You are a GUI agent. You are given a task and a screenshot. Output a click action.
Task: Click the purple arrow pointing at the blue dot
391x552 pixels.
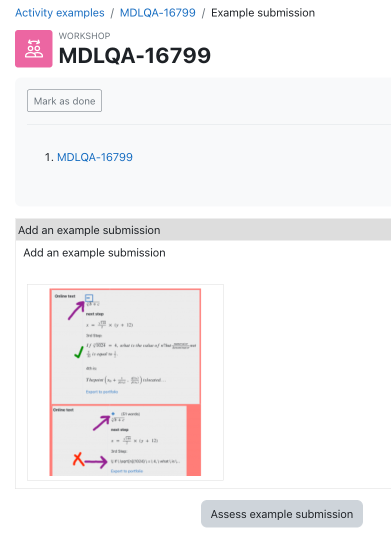click(x=101, y=423)
